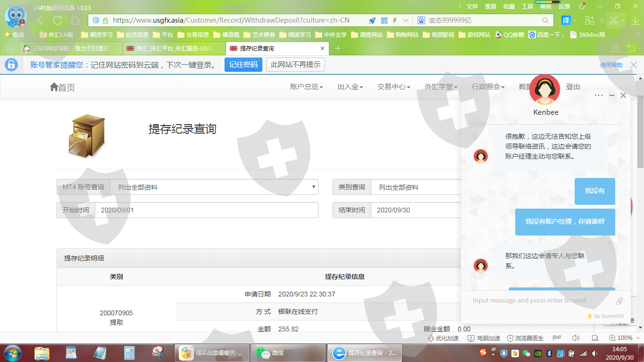This screenshot has height=362, width=644.
Task: Click the browser home icon
Action: click(75, 20)
